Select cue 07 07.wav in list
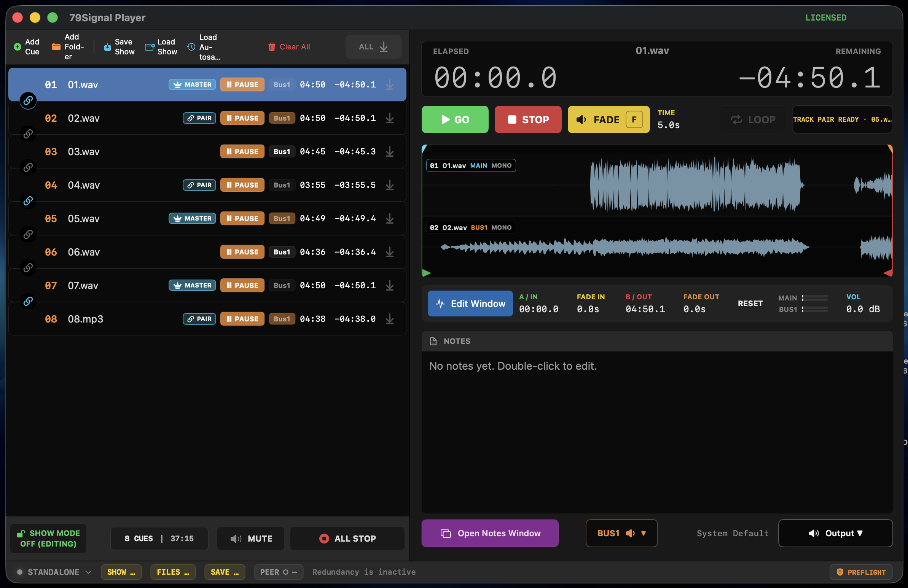Viewport: 908px width, 588px height. pyautogui.click(x=207, y=286)
